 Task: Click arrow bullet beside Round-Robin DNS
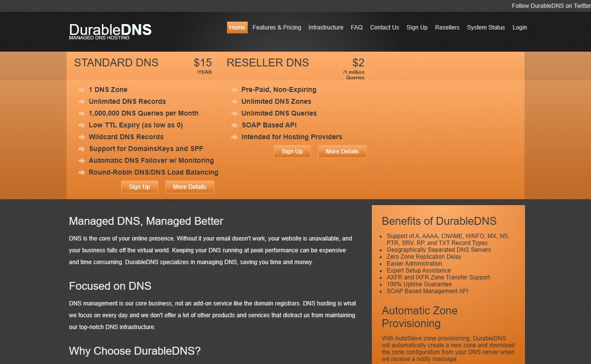point(82,173)
